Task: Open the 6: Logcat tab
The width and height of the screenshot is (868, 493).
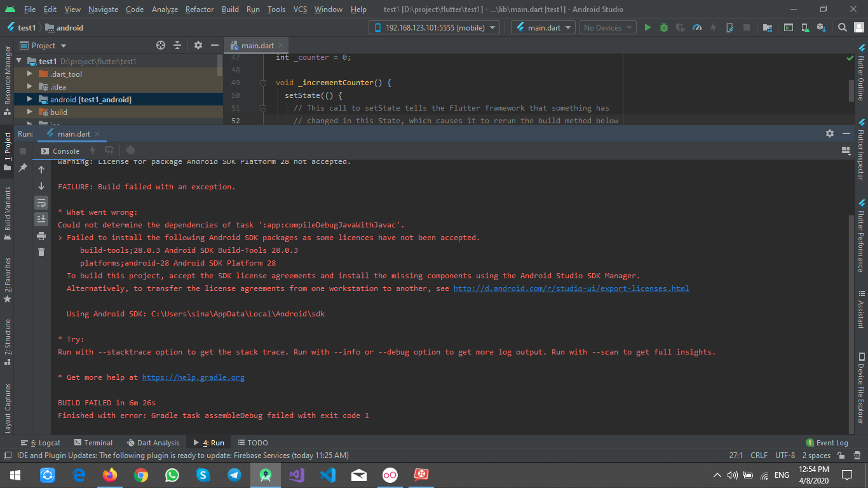Action: click(x=41, y=443)
